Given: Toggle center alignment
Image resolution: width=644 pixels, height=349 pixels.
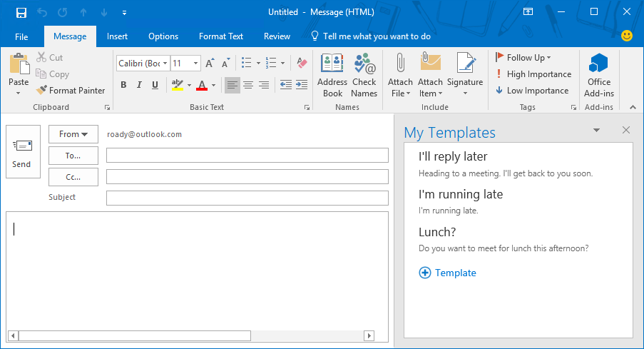Looking at the screenshot, I should (x=248, y=85).
